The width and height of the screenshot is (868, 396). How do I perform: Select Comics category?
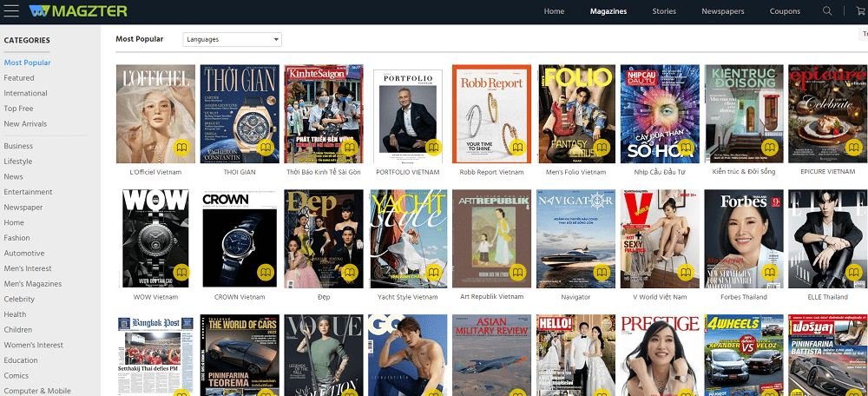click(x=16, y=375)
